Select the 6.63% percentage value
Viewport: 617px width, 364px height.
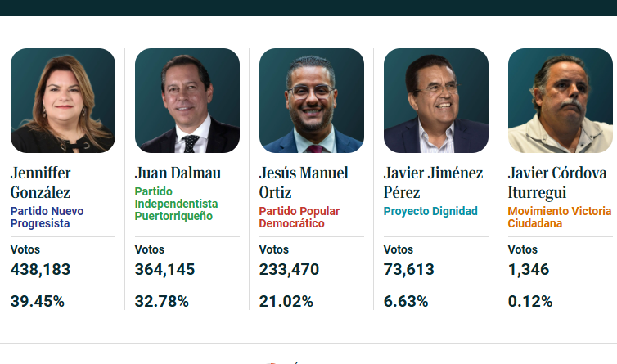pyautogui.click(x=406, y=301)
